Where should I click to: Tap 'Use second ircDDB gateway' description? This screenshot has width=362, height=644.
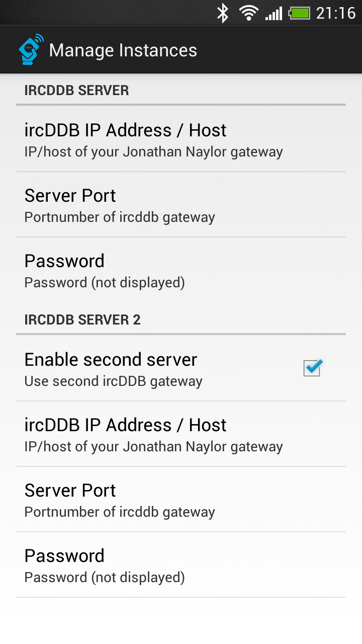click(113, 381)
